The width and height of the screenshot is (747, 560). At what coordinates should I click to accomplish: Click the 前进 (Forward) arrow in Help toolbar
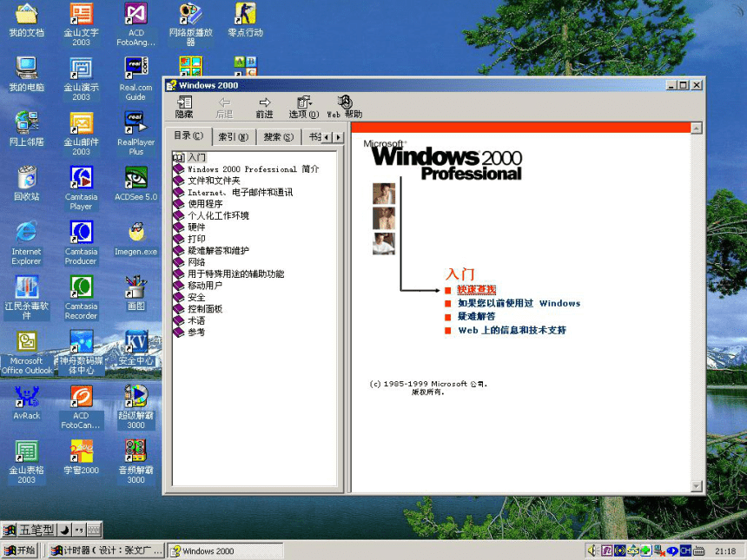pyautogui.click(x=264, y=107)
